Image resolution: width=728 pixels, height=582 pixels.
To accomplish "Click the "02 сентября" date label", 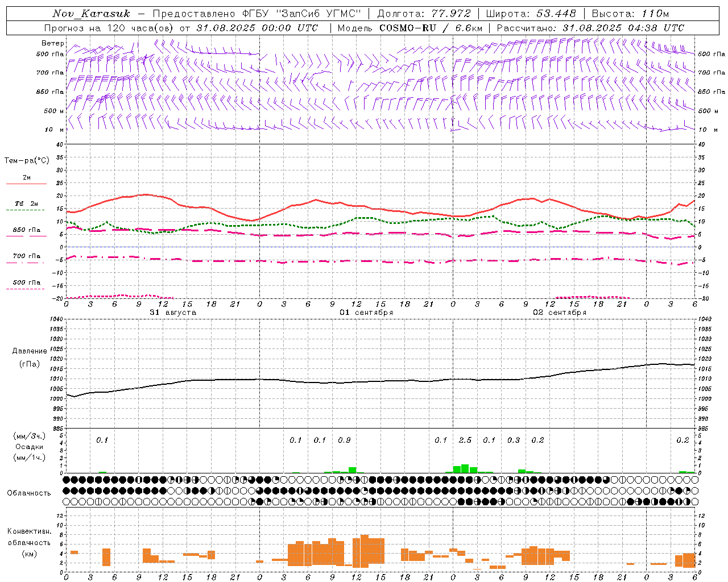I will pyautogui.click(x=560, y=313).
